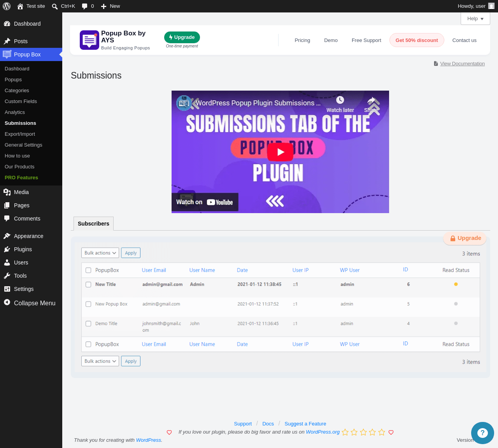Open the Subscribers tab
The width and height of the screenshot is (498, 448).
(93, 224)
